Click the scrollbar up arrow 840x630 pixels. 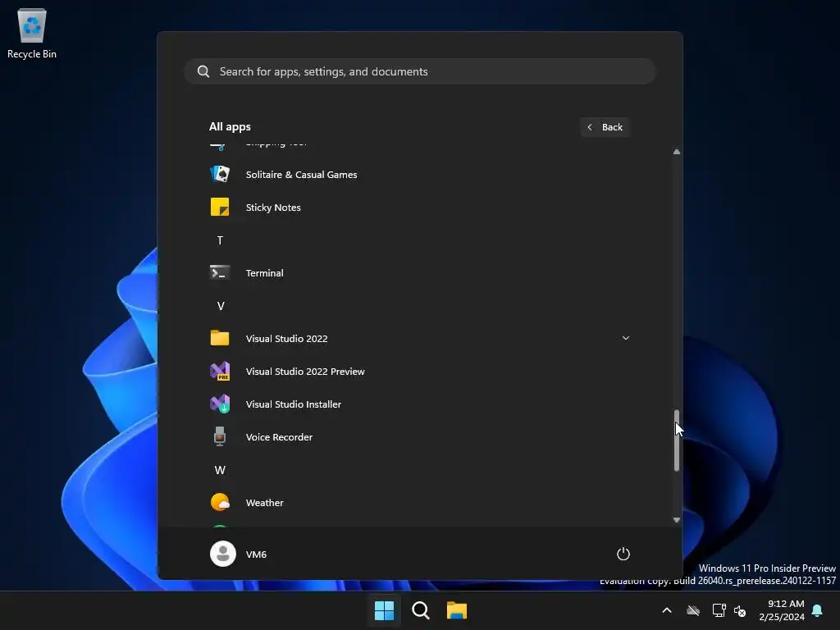tap(677, 152)
